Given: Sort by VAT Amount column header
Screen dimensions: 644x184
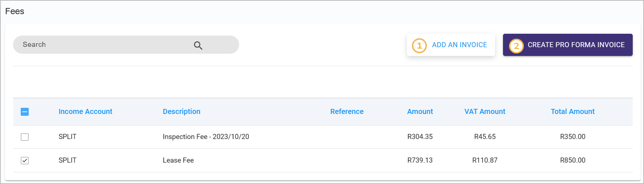Looking at the screenshot, I should (485, 111).
